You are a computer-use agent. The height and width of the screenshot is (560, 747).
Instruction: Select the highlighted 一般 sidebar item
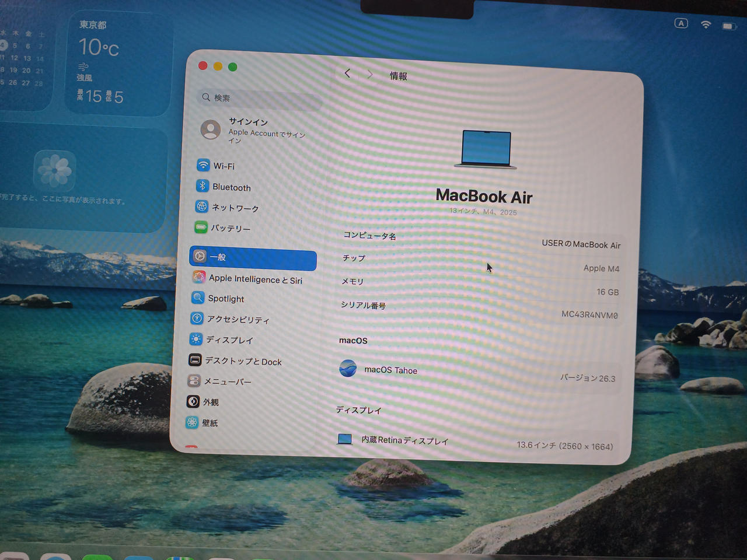(x=253, y=257)
